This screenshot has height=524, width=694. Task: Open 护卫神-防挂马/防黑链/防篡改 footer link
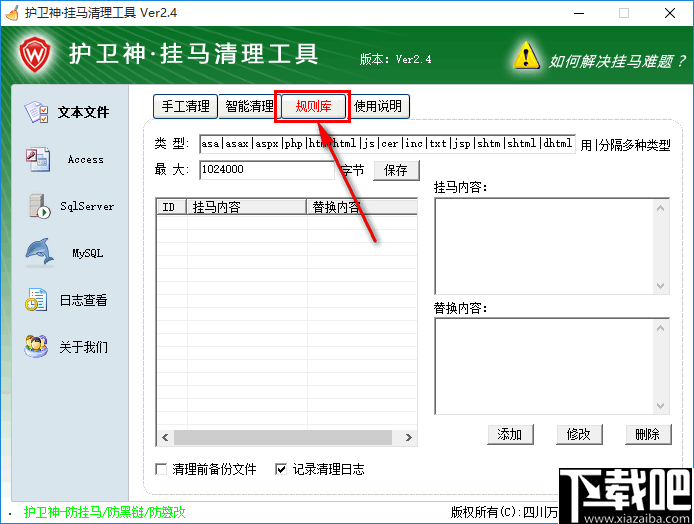104,512
